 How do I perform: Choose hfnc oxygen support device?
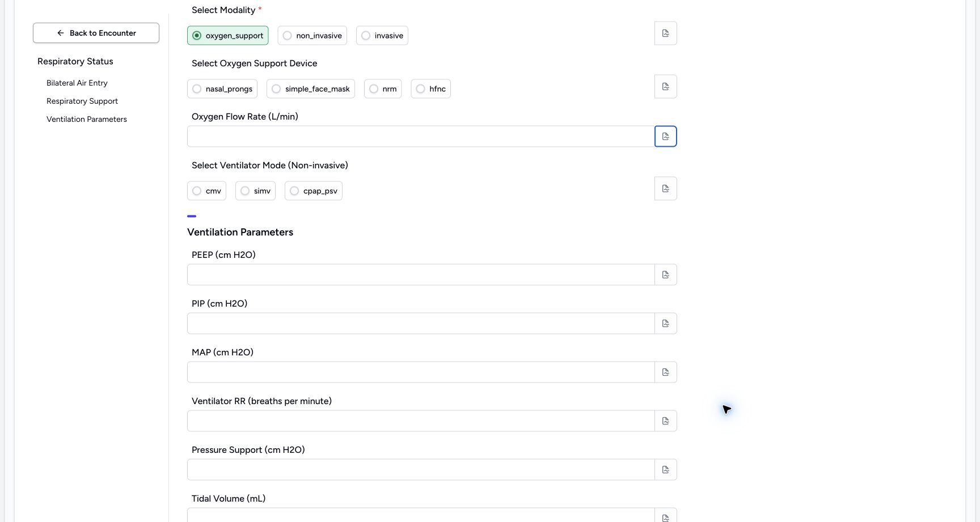(x=431, y=89)
